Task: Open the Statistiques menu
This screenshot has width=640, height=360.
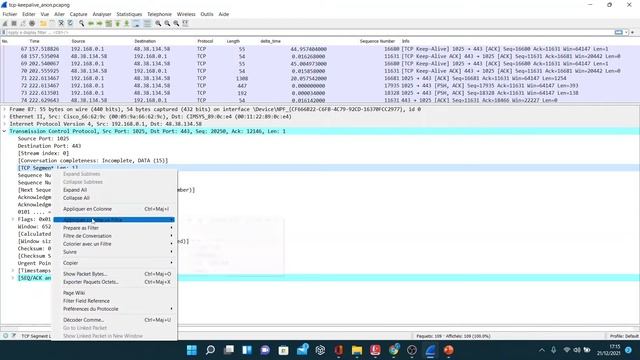Action: click(129, 14)
